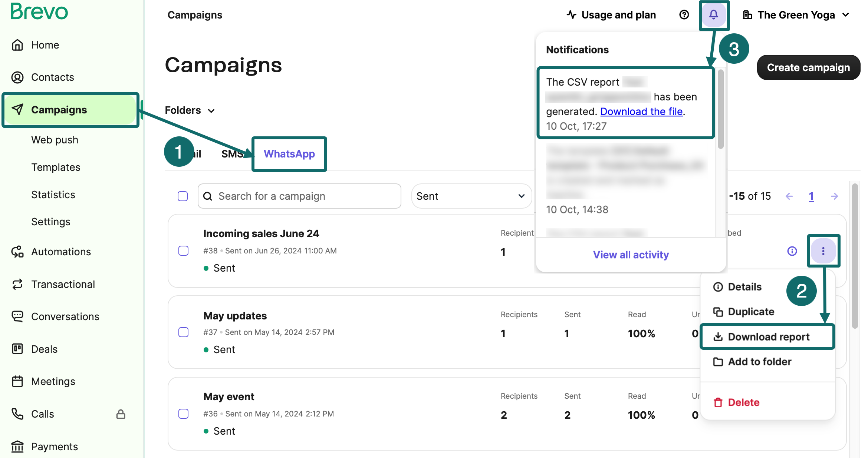Expand The Green Yoga account menu
Viewport: 868px width, 458px height.
click(796, 15)
